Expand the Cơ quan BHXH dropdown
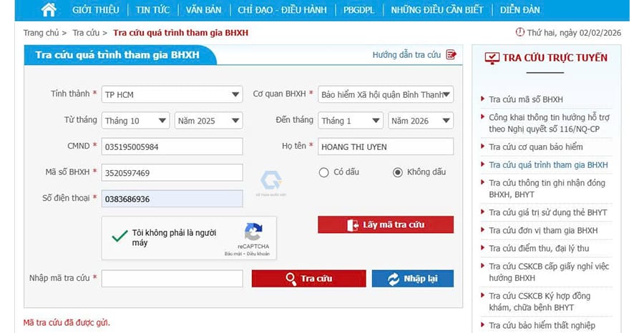This screenshot has height=333, width=644. pyautogui.click(x=386, y=94)
